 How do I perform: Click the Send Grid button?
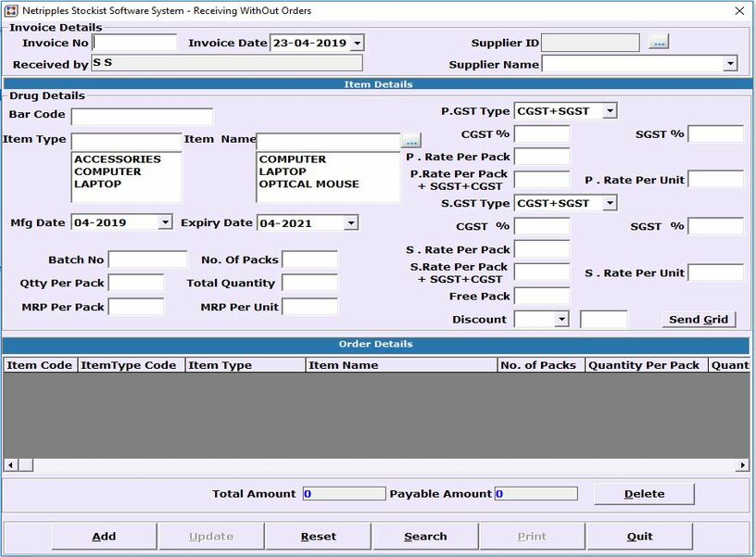[699, 319]
